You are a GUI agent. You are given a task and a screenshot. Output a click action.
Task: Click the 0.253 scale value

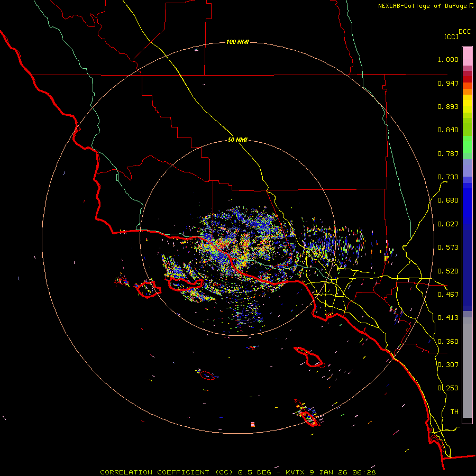pos(448,388)
